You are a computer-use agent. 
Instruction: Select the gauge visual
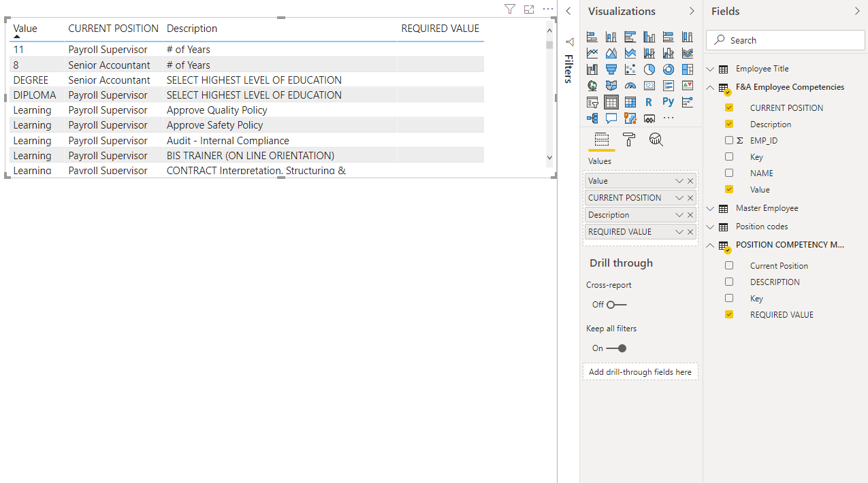[630, 86]
